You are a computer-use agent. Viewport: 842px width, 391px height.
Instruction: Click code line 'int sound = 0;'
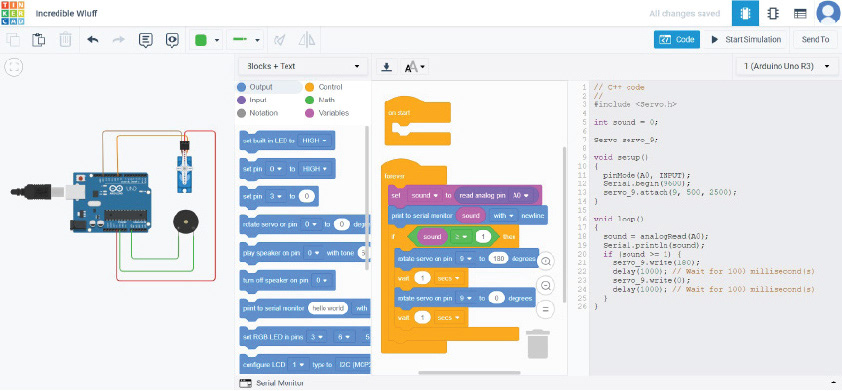[x=626, y=122]
